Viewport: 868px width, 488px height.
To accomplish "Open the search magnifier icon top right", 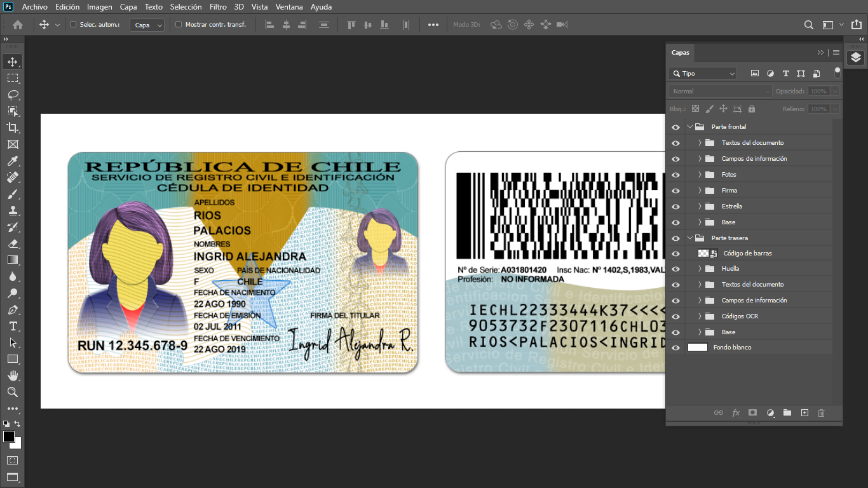I will pos(809,25).
